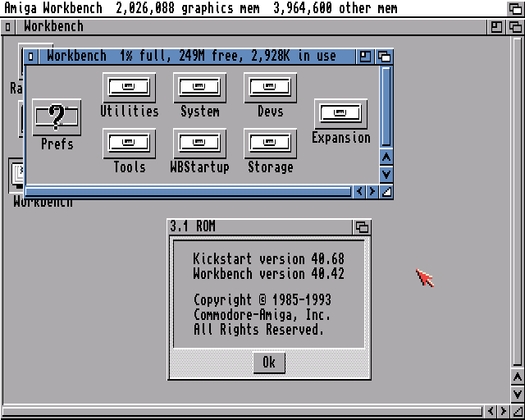Screen dimensions: 525x420
Task: Click zoom gadget of the main Workbench window
Action: 496,27
